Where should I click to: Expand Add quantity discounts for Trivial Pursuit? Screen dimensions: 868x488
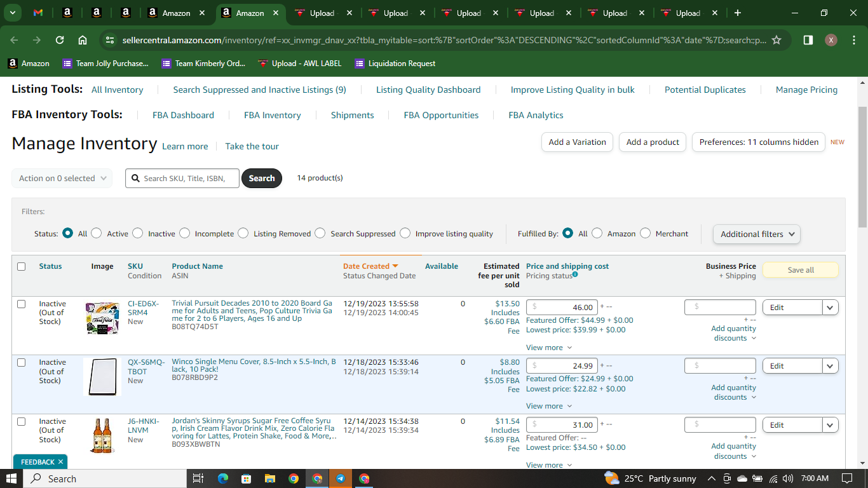734,333
